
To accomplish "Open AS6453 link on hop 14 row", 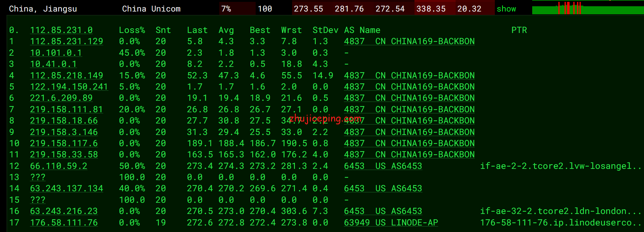I will (383, 188).
